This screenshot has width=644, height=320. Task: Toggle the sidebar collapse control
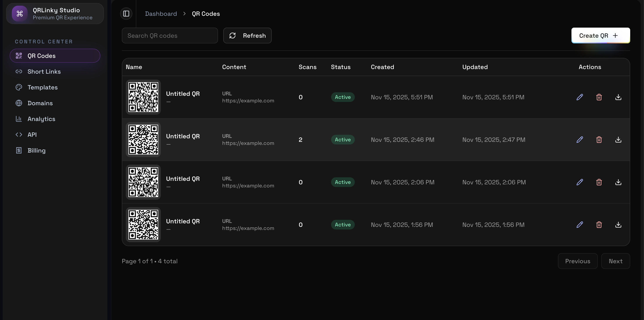click(126, 14)
